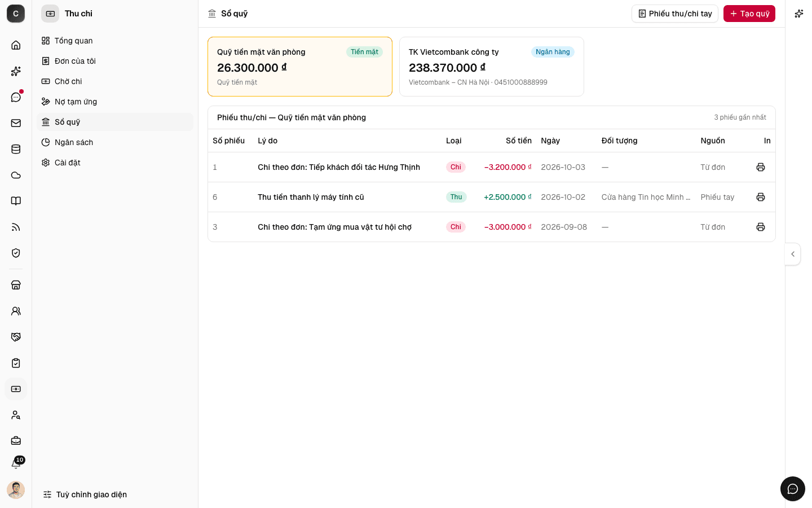Click the Phiếu thu/chi tay button
Image resolution: width=812 pixels, height=508 pixels.
click(675, 14)
